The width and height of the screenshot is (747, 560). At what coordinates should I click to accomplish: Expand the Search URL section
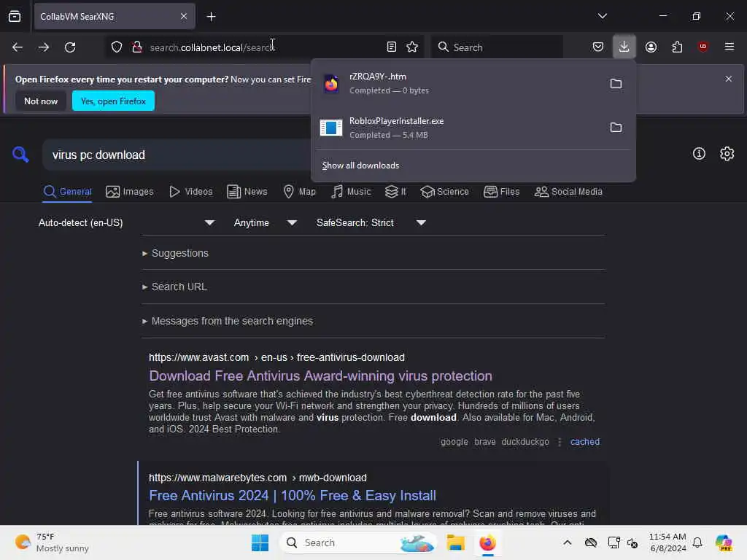pyautogui.click(x=174, y=287)
